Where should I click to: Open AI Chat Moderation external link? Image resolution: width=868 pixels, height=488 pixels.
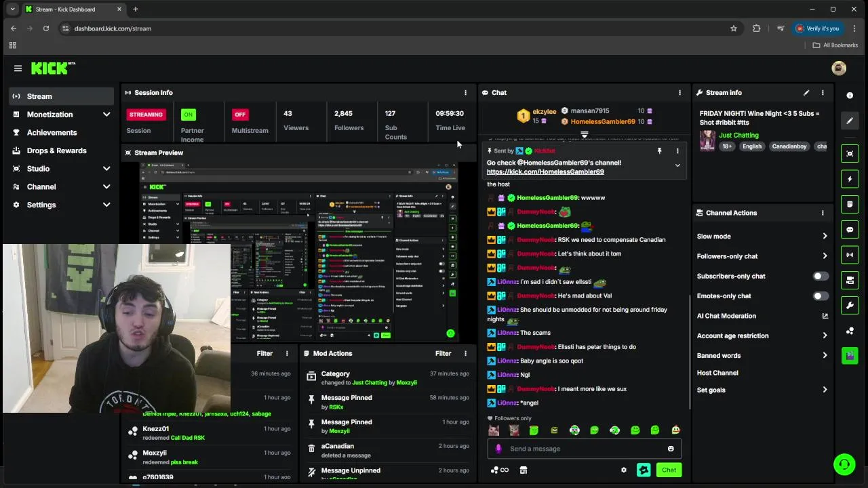pyautogui.click(x=825, y=316)
